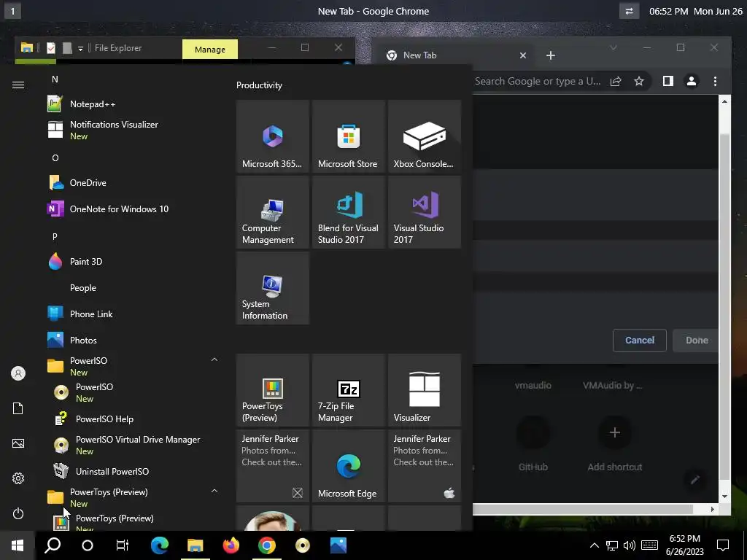The height and width of the screenshot is (560, 747).
Task: Open the user account icon in Start
Action: coord(18,373)
